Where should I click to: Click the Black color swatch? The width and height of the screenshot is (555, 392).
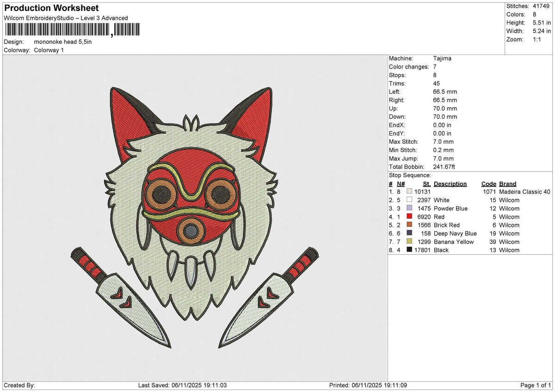[409, 250]
